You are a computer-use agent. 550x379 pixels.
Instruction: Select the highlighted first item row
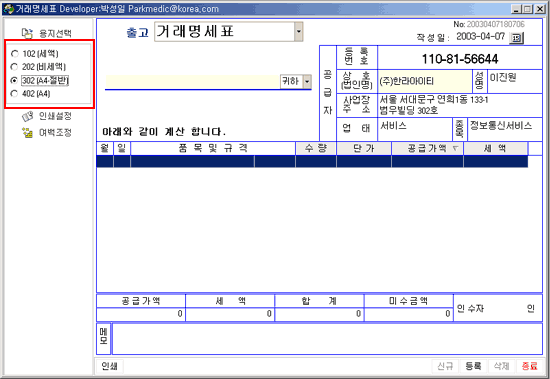tap(312, 161)
